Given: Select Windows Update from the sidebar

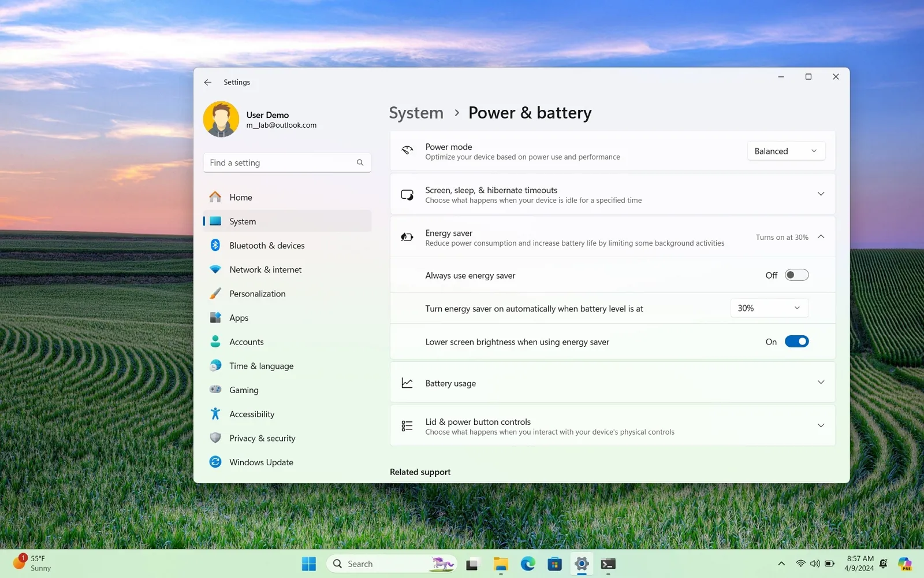Looking at the screenshot, I should (x=261, y=462).
